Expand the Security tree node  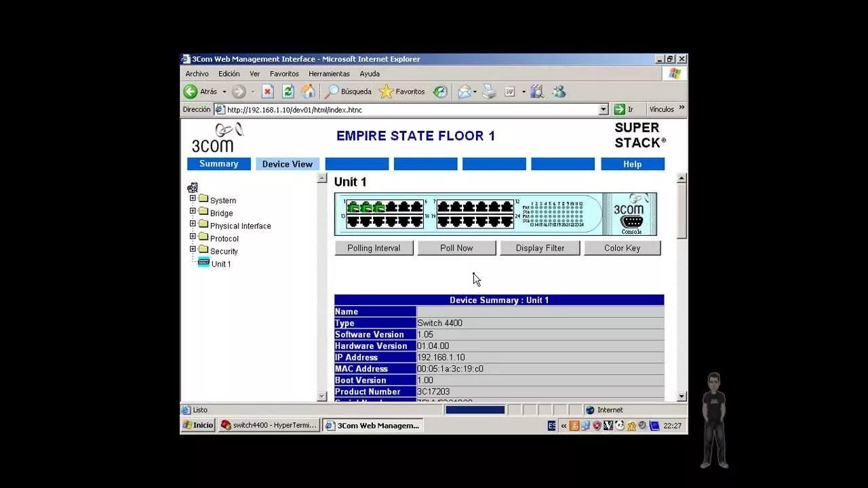[x=193, y=249]
